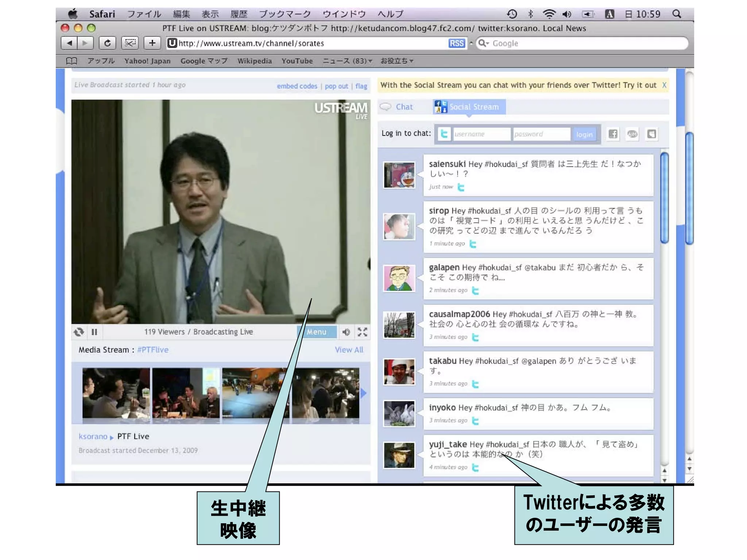
Task: Open Time Machine menu bar icon
Action: point(512,14)
